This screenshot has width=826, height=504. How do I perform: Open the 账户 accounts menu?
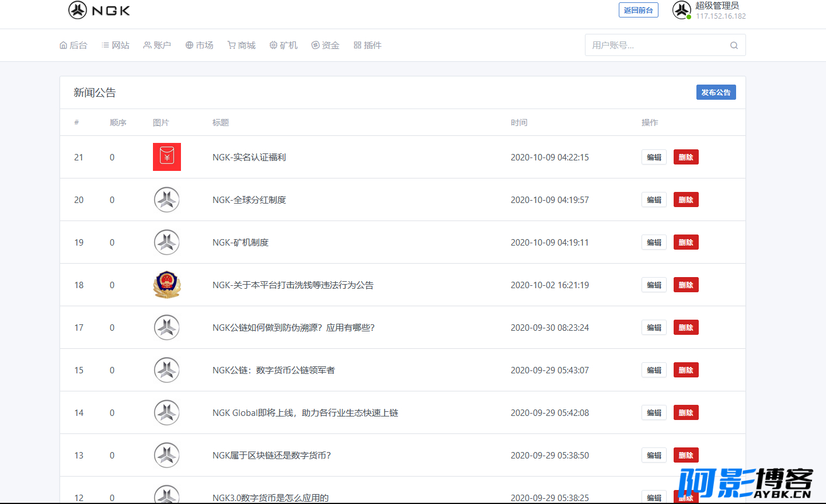pyautogui.click(x=157, y=45)
